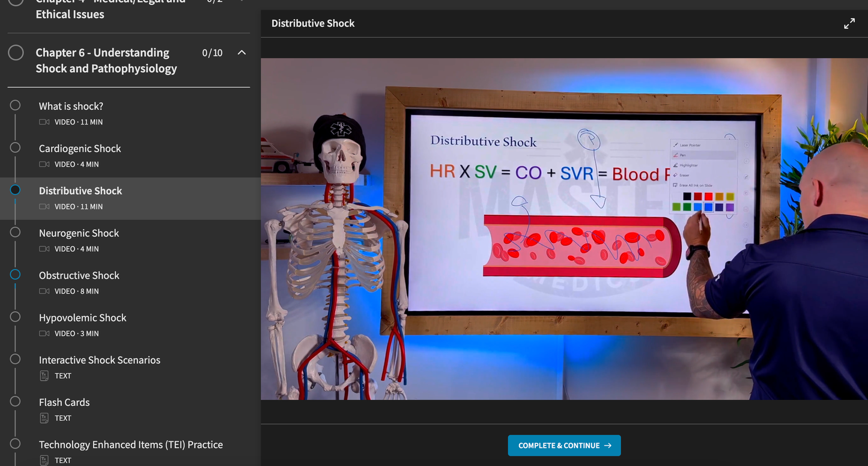The height and width of the screenshot is (466, 868).
Task: Open the Technology Enhanced Items (TEI) Practice lesson
Action: (130, 444)
